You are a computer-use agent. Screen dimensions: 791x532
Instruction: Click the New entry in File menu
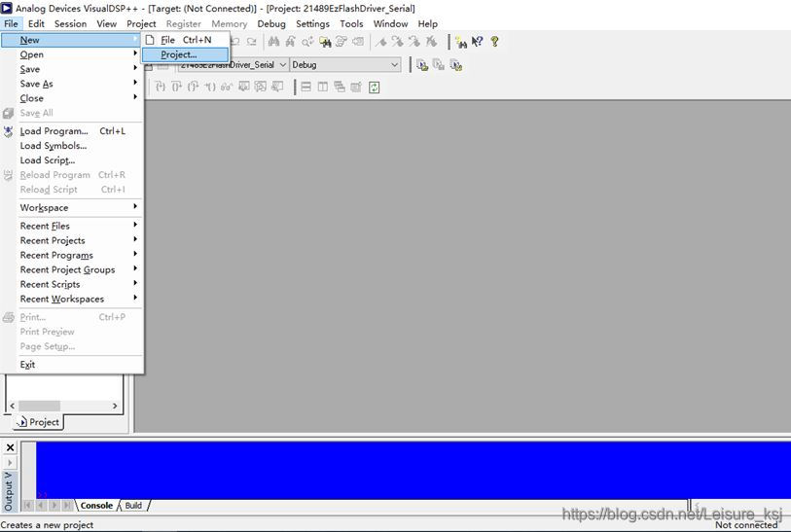72,40
